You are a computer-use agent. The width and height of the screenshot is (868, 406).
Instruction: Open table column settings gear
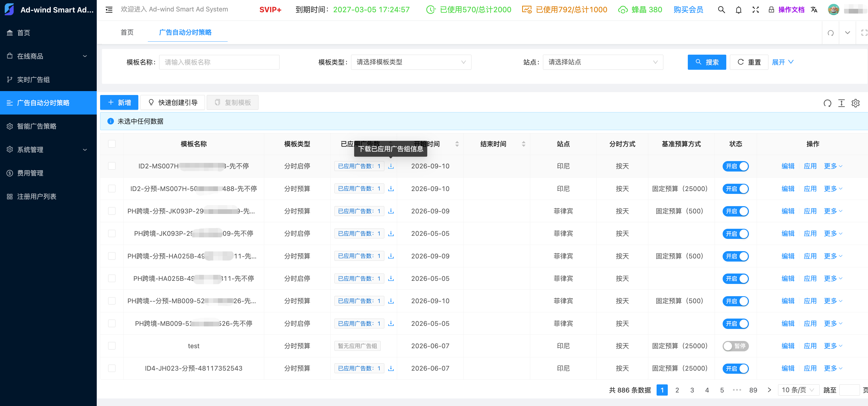856,103
